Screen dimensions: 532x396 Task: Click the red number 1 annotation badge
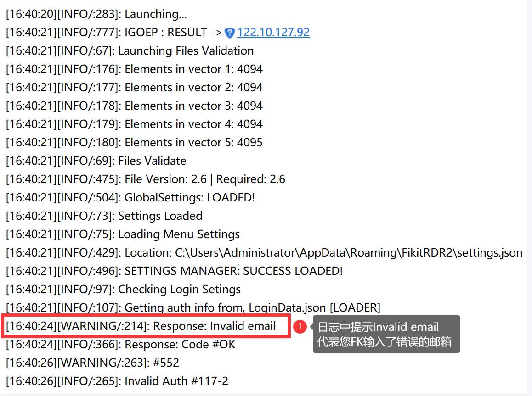click(300, 327)
